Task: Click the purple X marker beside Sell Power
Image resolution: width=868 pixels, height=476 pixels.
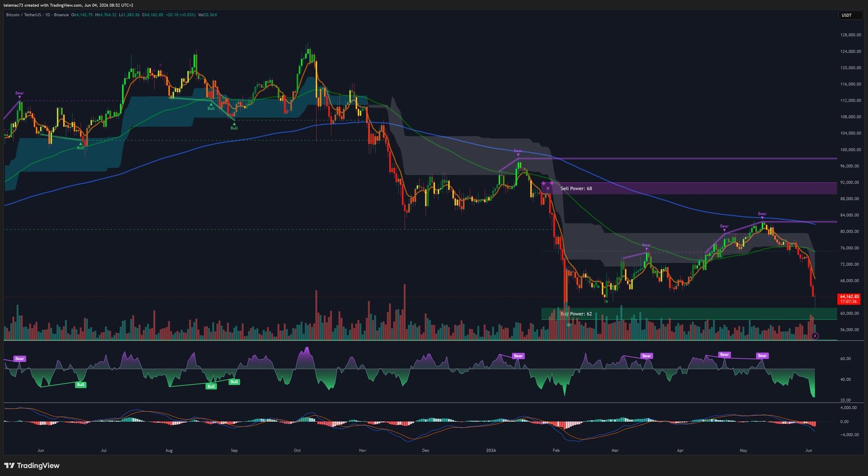Action: click(x=548, y=188)
